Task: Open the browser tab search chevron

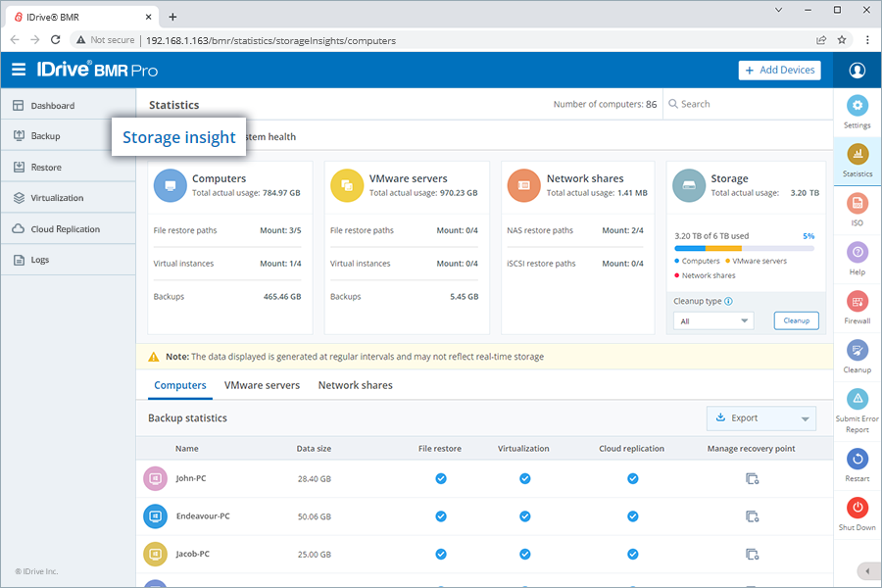Action: coord(778,10)
